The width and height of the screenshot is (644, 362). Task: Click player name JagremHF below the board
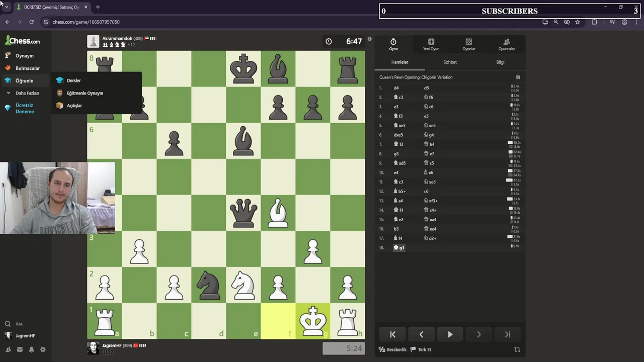tap(112, 345)
